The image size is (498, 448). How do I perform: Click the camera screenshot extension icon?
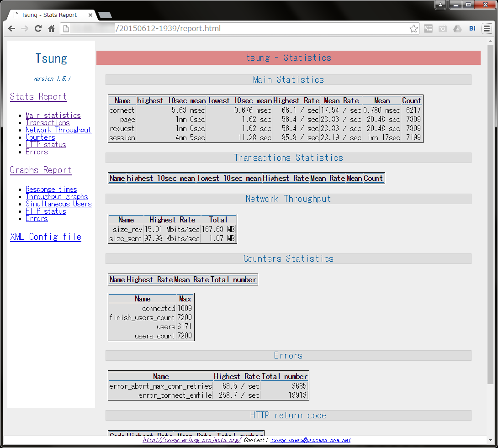[x=443, y=29]
